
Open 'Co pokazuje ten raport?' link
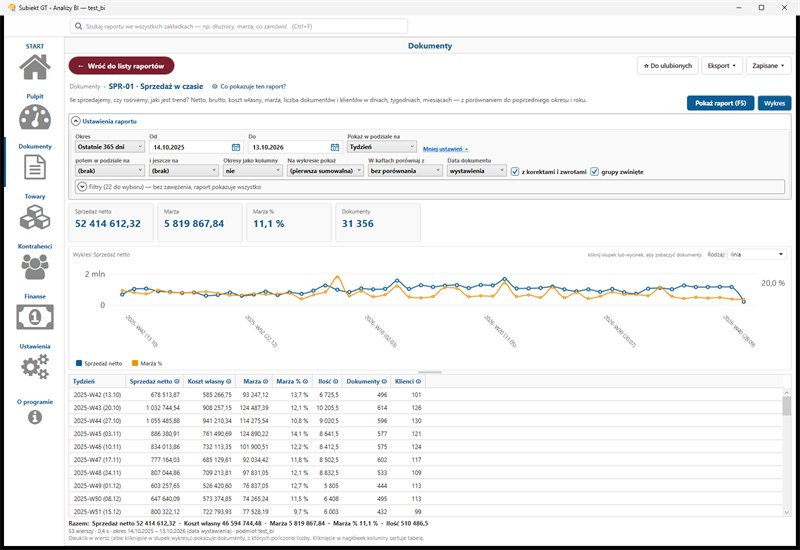249,87
